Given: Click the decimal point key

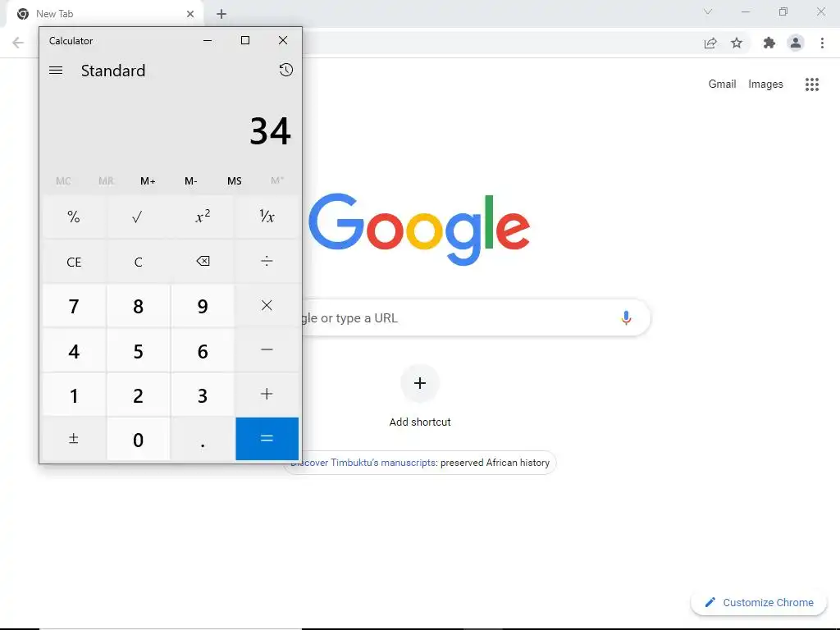Looking at the screenshot, I should point(203,439).
